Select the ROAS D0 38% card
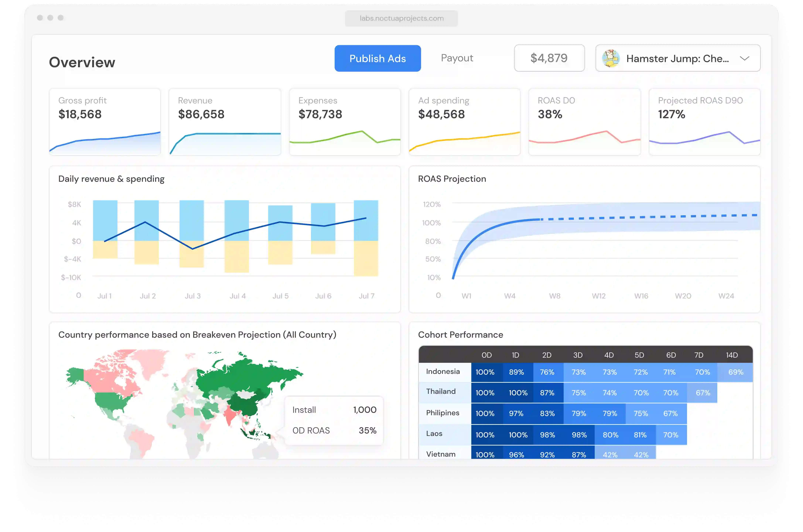This screenshot has width=803, height=532. pyautogui.click(x=584, y=122)
